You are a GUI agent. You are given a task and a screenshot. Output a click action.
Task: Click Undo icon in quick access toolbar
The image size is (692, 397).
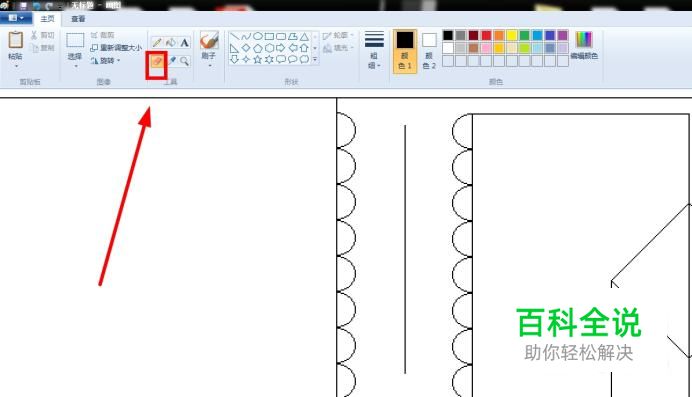pyautogui.click(x=36, y=5)
